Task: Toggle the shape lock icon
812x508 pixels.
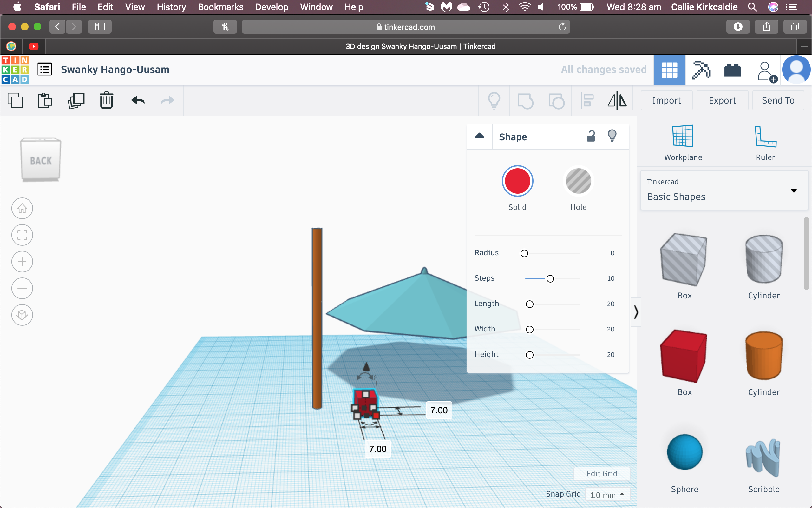Action: tap(591, 136)
